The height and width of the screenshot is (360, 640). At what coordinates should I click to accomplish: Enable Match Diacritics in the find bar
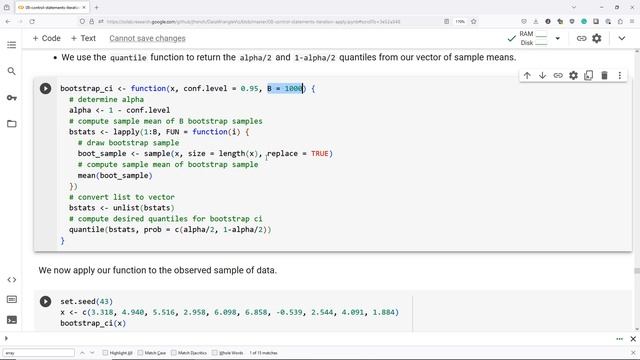pos(189,353)
